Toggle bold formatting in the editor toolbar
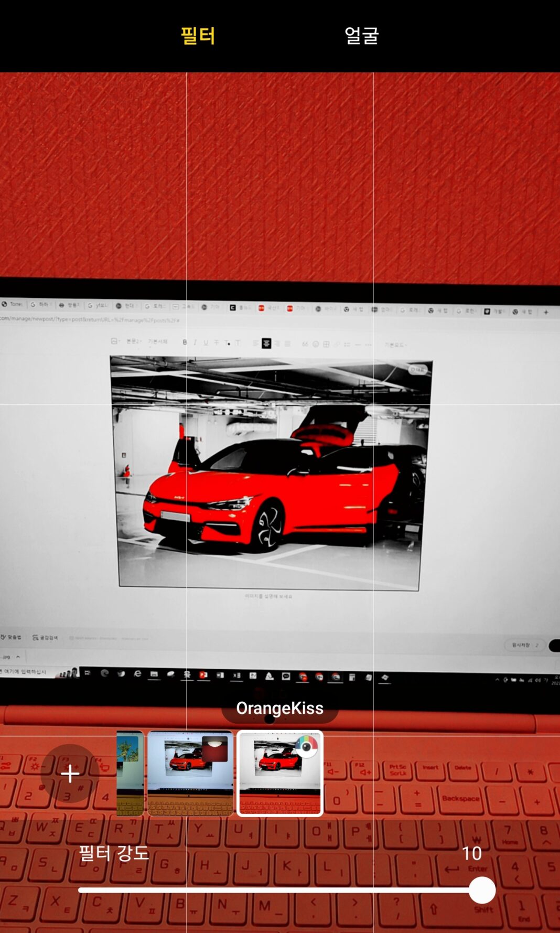The height and width of the screenshot is (933, 560). tap(185, 342)
